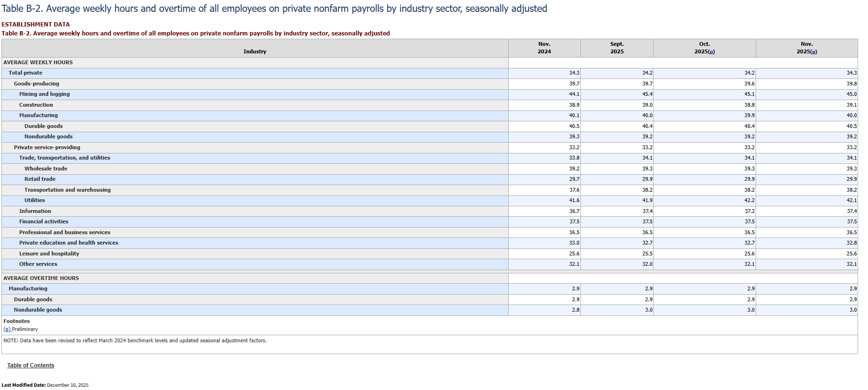Click the Private education and health services label
The image size is (868, 390).
click(x=68, y=243)
